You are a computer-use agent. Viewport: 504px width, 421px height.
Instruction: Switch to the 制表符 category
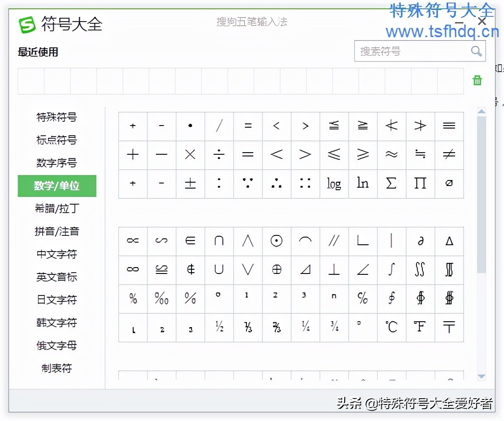click(57, 368)
